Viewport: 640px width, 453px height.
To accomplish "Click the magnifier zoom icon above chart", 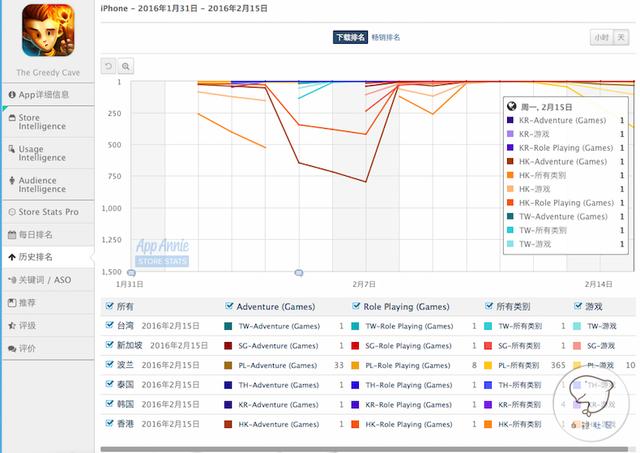I will coord(126,66).
